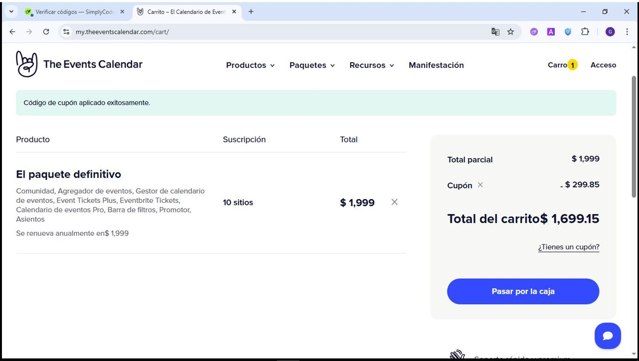Restore down the browser window

click(x=605, y=12)
